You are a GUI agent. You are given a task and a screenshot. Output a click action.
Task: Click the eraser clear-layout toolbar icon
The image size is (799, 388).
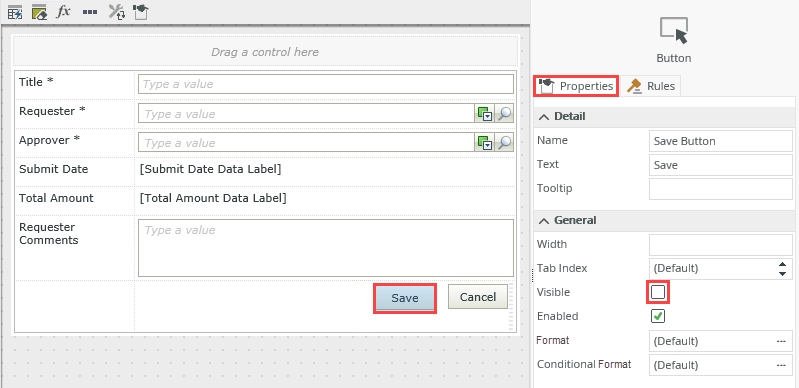39,12
